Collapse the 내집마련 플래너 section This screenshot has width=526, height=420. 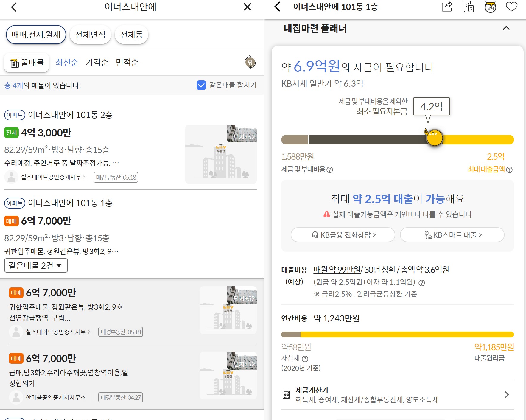(x=506, y=28)
